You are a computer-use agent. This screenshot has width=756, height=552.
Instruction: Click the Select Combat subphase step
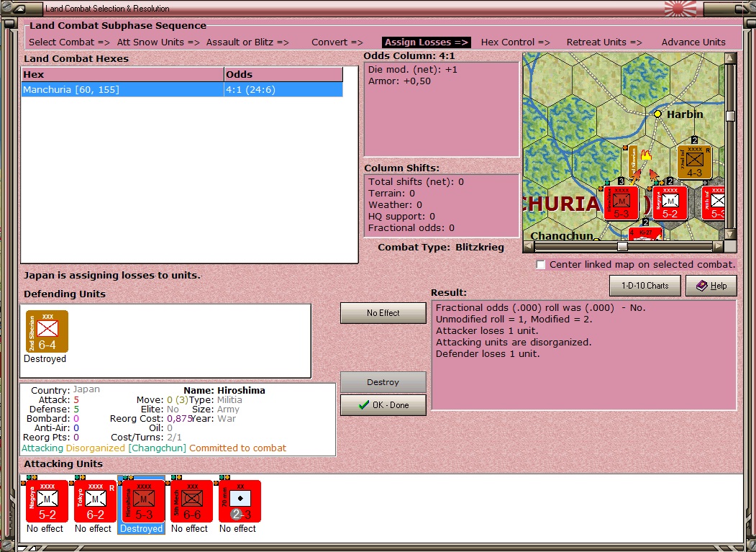coord(69,42)
